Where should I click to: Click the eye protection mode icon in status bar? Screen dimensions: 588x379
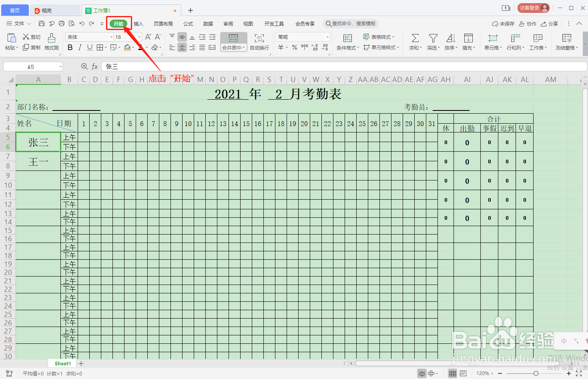[422, 373]
